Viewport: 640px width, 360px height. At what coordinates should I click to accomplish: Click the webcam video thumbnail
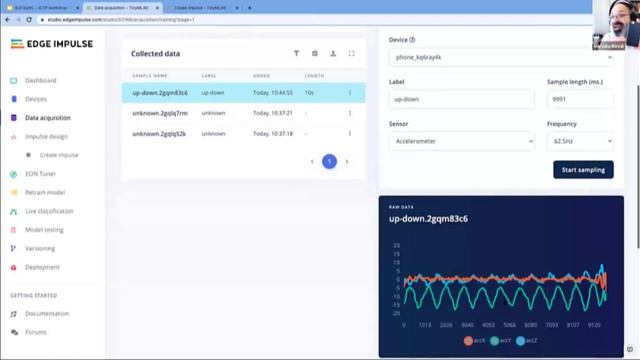(x=616, y=25)
